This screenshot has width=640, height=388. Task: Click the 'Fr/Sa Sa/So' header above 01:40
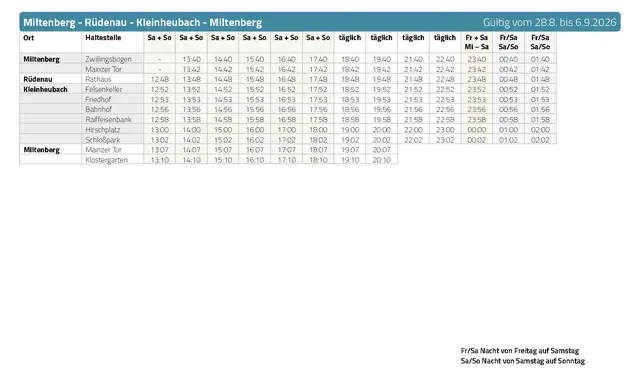[x=540, y=42]
